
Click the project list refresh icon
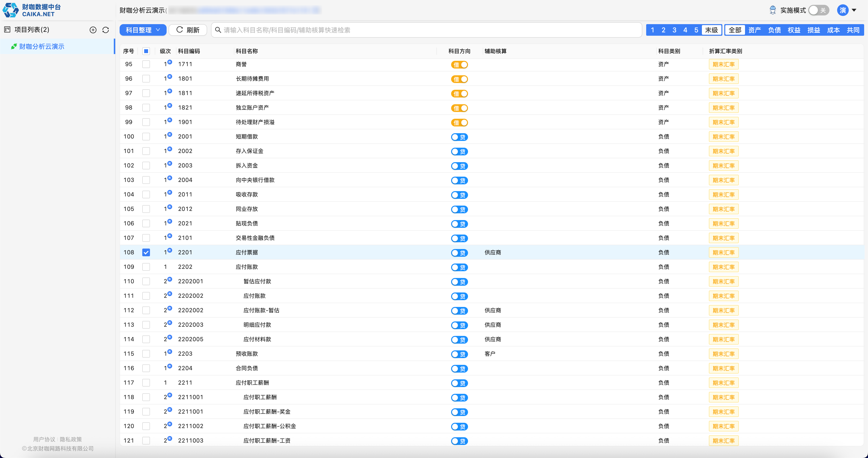point(105,30)
